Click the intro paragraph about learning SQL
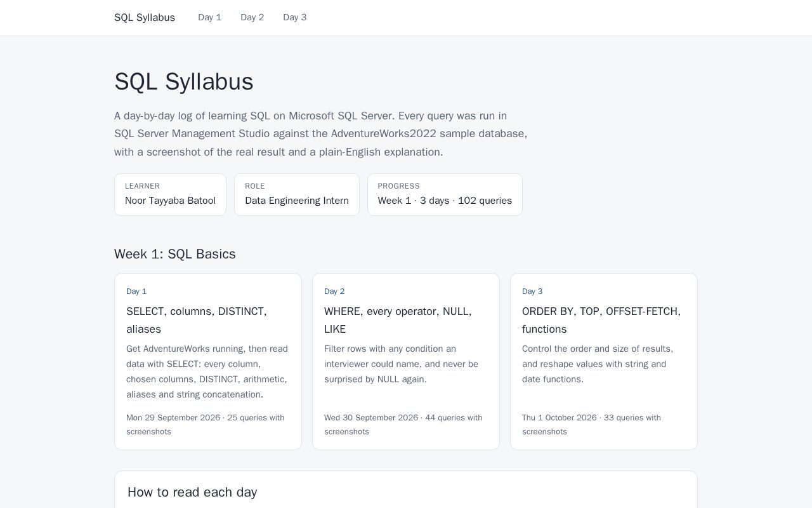This screenshot has width=812, height=508. click(321, 134)
